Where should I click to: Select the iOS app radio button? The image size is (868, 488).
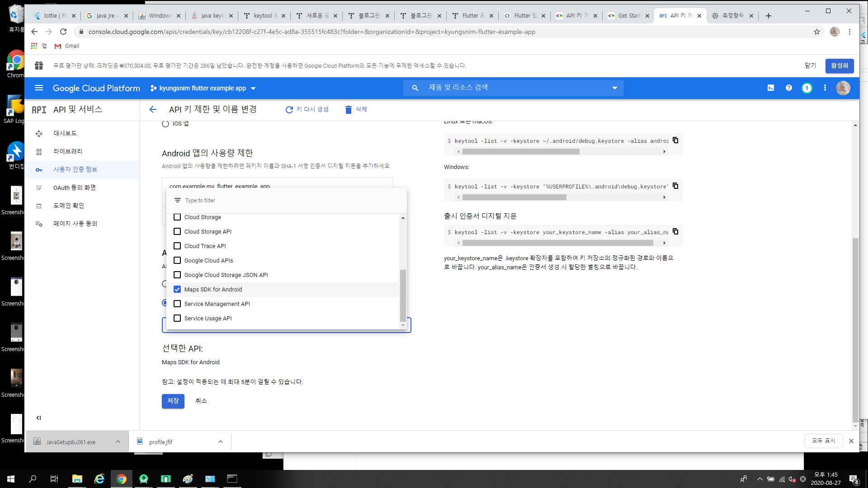165,124
